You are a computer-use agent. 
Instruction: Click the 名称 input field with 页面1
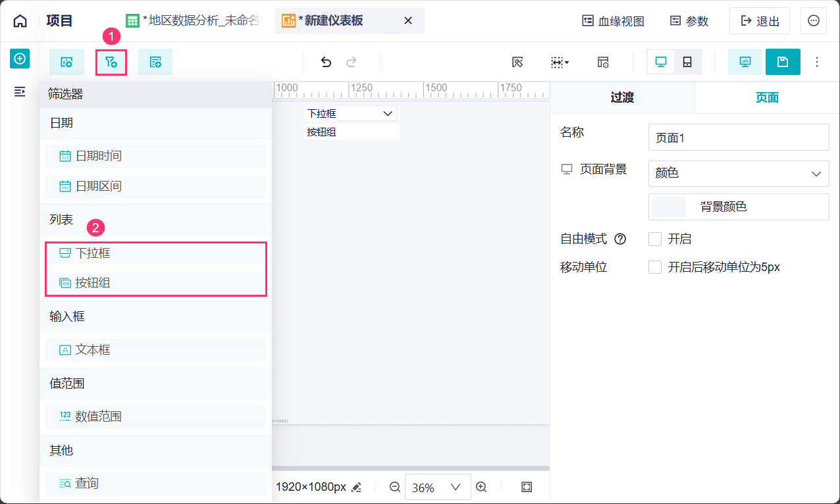click(739, 138)
